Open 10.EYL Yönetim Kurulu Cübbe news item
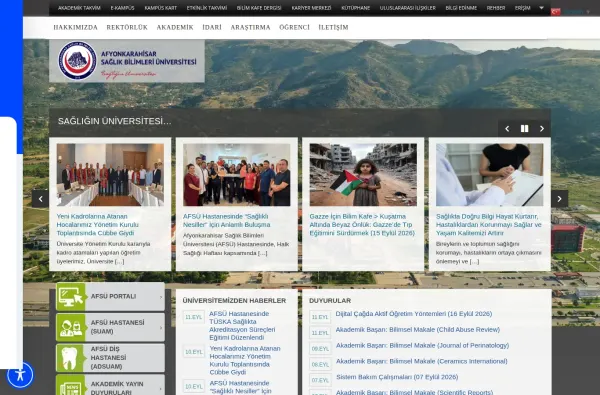The height and width of the screenshot is (395, 600). [245, 360]
